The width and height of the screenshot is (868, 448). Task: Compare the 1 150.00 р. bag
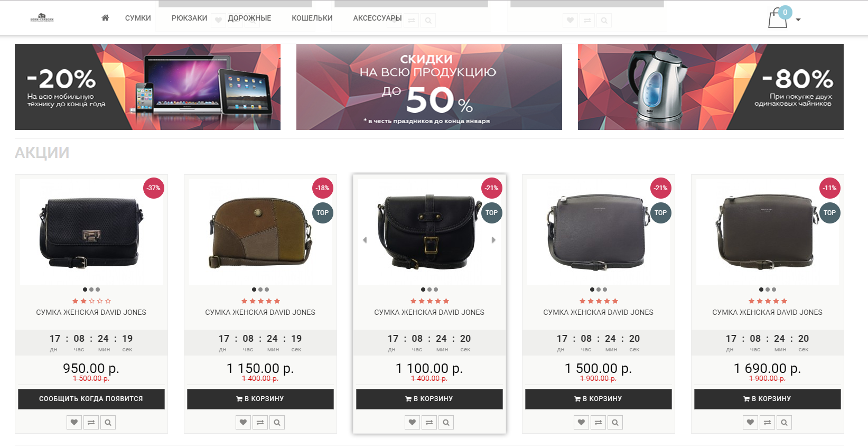(x=260, y=423)
